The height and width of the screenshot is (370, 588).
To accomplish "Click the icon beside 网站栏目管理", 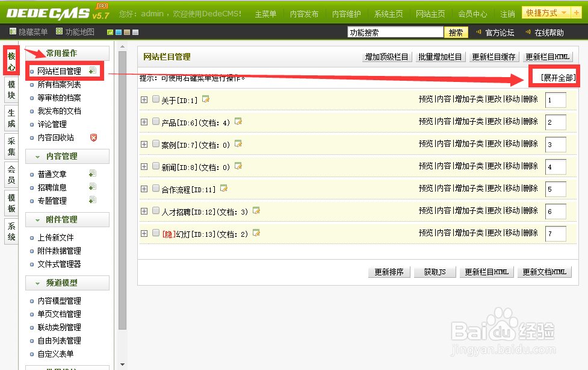I will pos(93,71).
